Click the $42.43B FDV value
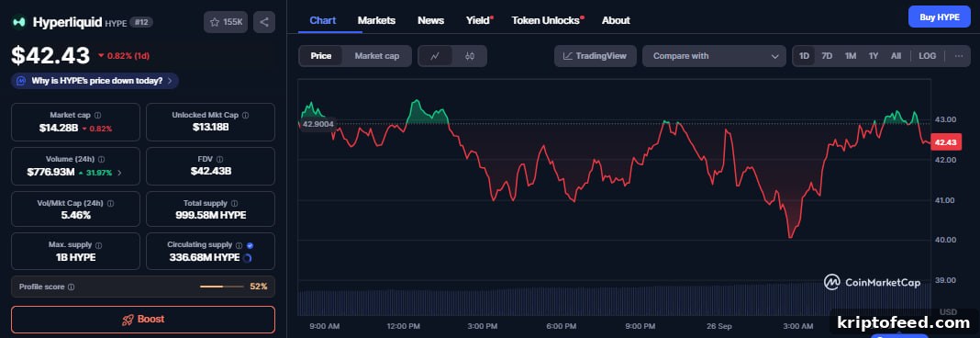 211,171
